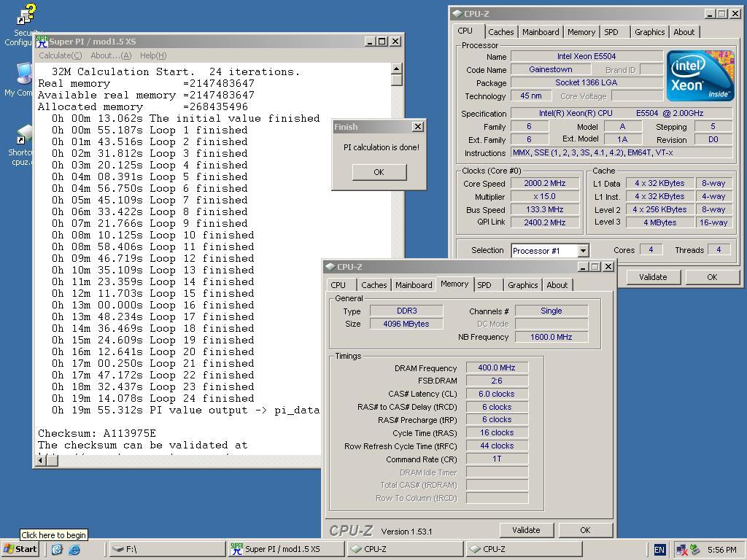Viewport: 747px width, 560px height.
Task: Switch to Caches tab in top CPU-Z window
Action: tap(501, 32)
